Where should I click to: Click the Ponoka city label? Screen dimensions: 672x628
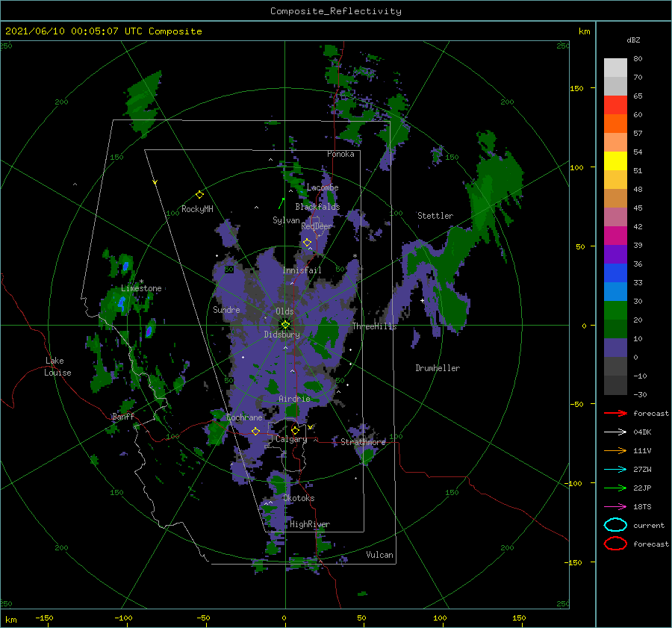point(340,154)
